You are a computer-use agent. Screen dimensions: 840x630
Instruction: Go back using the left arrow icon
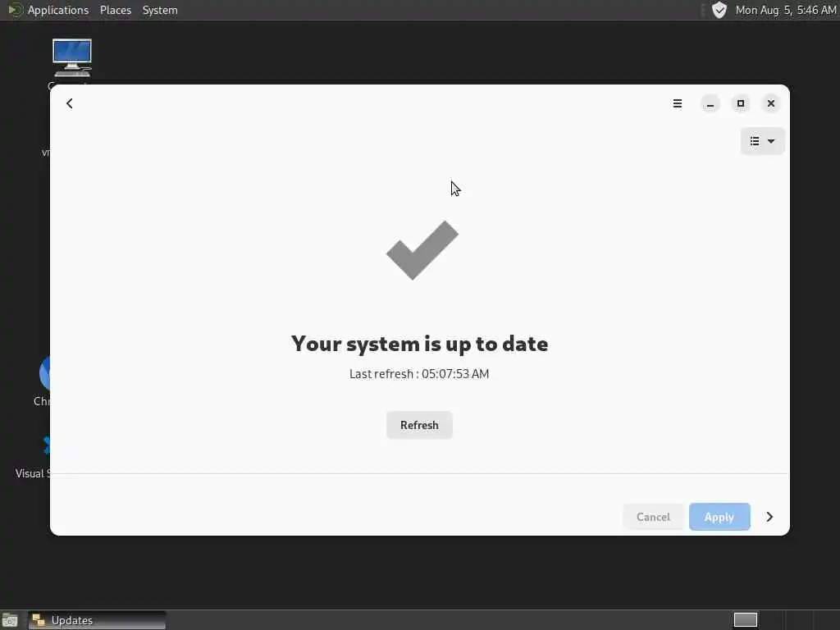click(70, 103)
